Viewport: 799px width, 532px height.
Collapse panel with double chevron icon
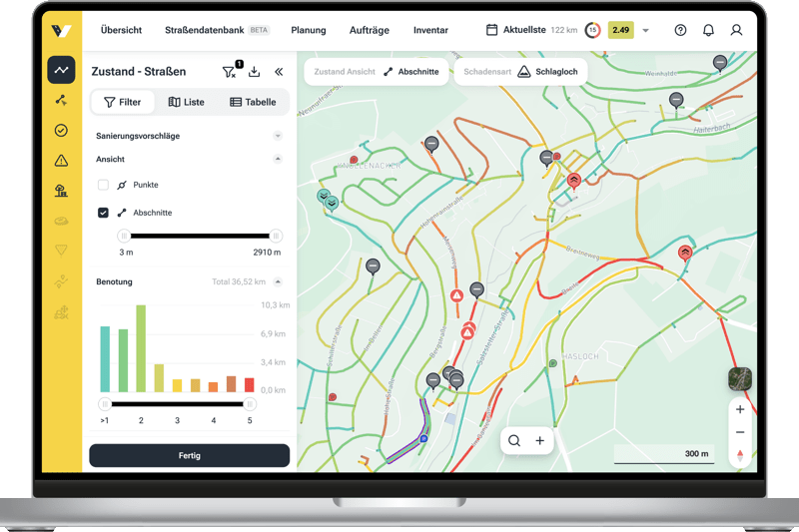click(x=279, y=72)
